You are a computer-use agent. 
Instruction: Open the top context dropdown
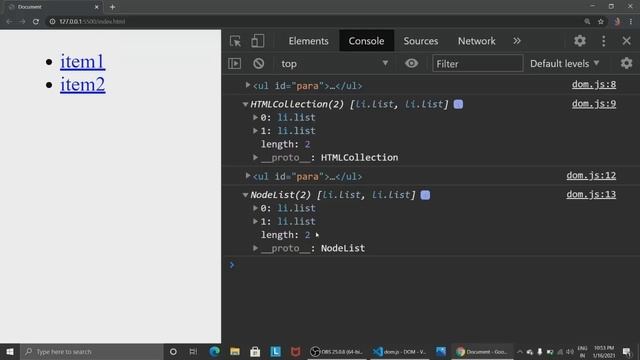point(334,64)
